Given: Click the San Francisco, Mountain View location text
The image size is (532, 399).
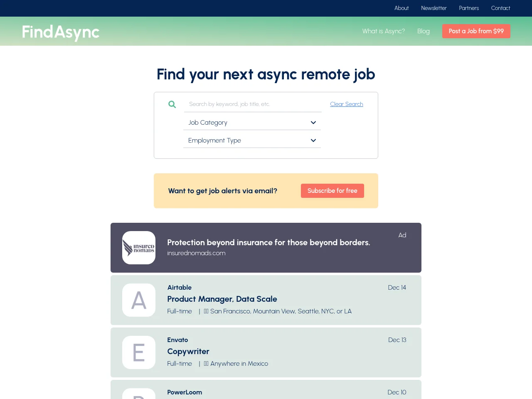Looking at the screenshot, I should click(281, 311).
